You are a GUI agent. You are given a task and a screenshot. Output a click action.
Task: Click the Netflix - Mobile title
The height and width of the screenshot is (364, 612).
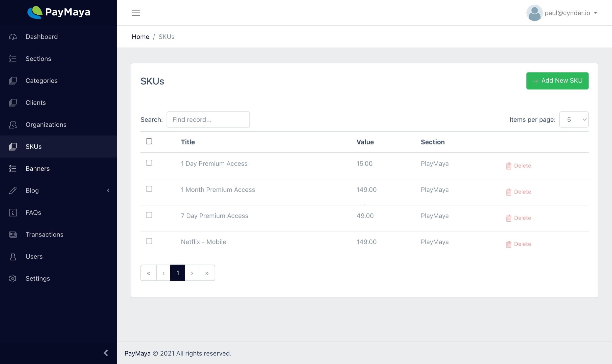click(203, 242)
